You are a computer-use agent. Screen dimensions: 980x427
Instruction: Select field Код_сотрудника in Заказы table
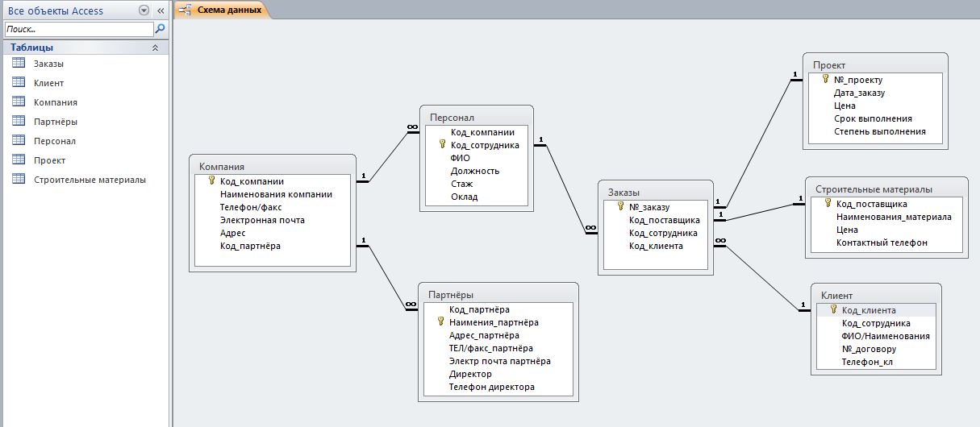pyautogui.click(x=665, y=233)
